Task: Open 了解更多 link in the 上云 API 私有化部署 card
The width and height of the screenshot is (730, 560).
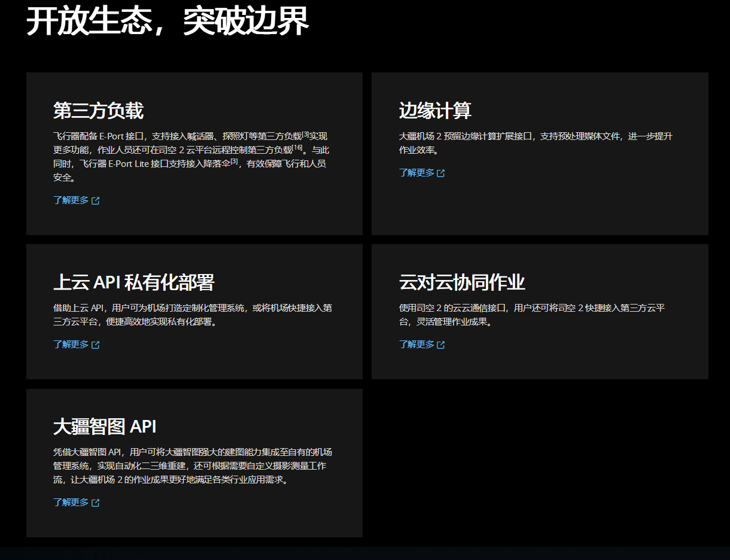Action: pyautogui.click(x=71, y=345)
